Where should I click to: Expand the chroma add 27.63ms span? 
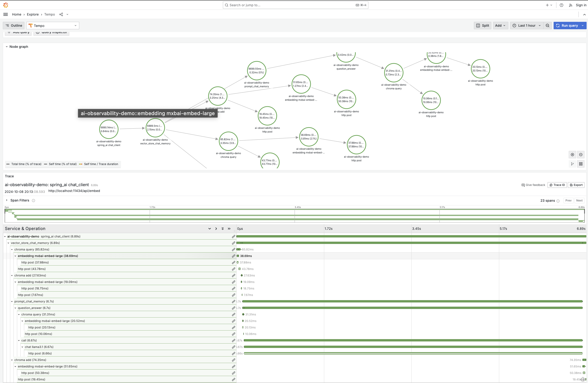pos(12,275)
